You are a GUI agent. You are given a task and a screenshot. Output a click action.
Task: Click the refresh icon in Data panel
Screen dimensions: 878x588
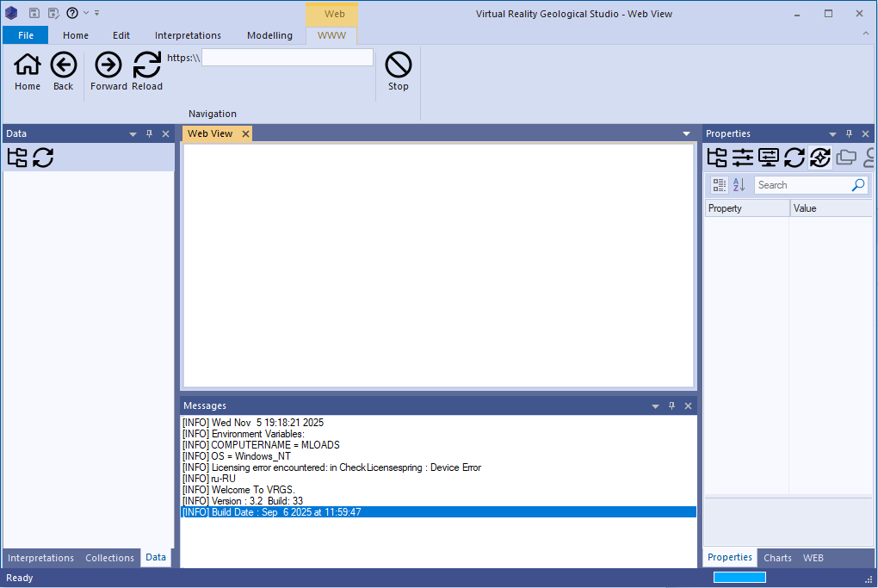(43, 158)
